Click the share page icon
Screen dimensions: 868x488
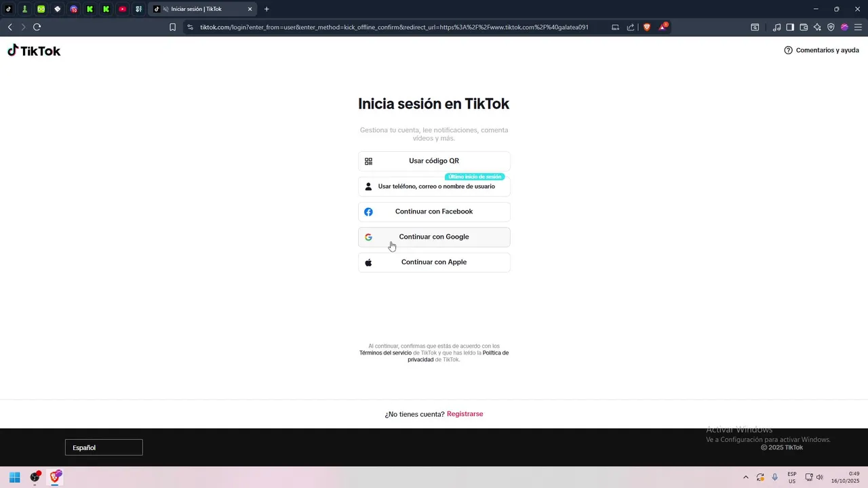(x=631, y=27)
